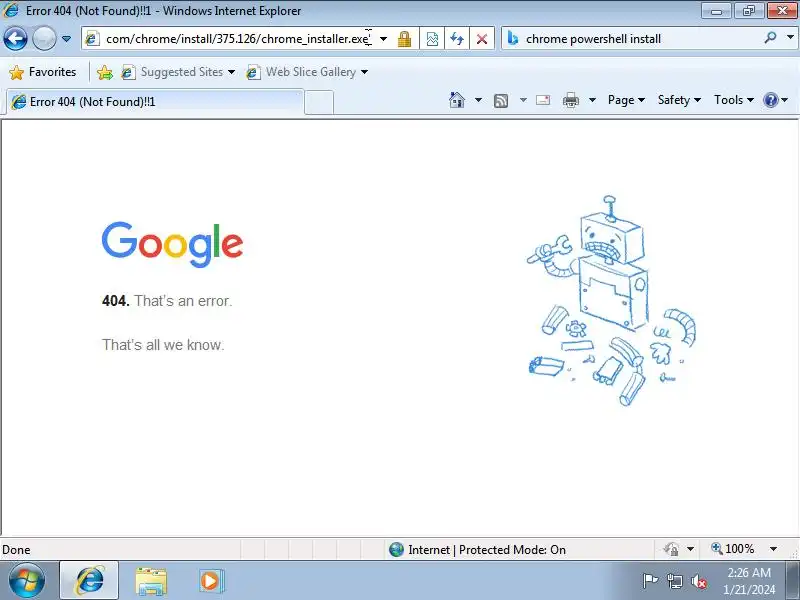Open the recent pages dropdown arrow
800x600 pixels.
tap(66, 39)
